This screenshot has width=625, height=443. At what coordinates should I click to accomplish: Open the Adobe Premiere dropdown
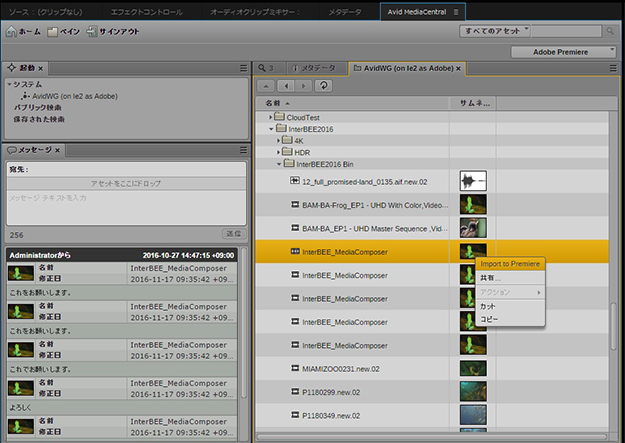[565, 50]
